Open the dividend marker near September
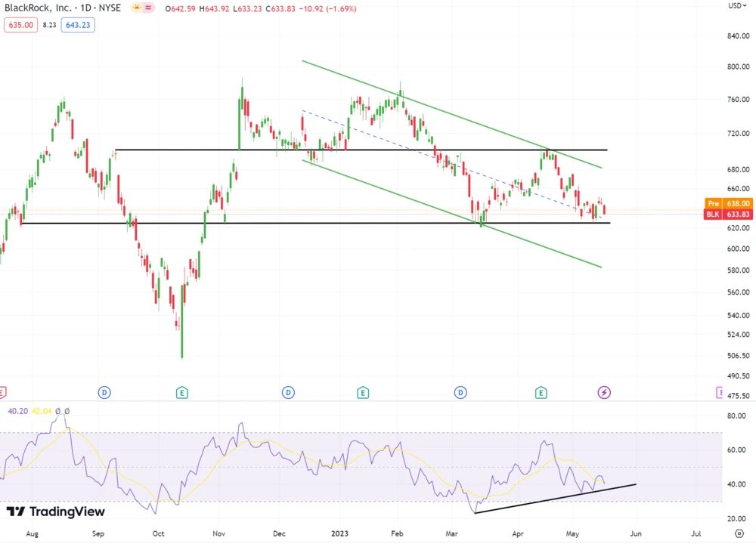This screenshot has width=756, height=547. (x=104, y=392)
